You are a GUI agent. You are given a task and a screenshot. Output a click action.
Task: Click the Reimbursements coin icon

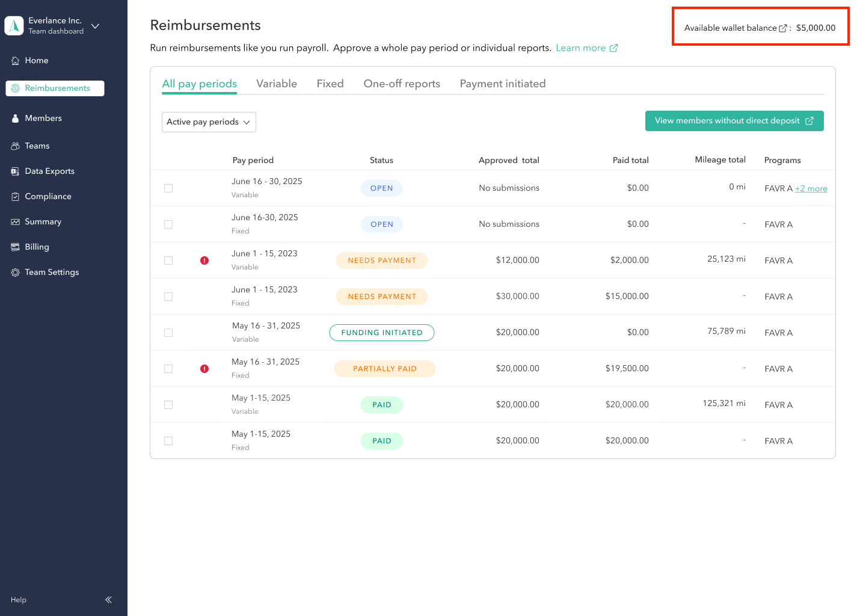[x=15, y=88]
